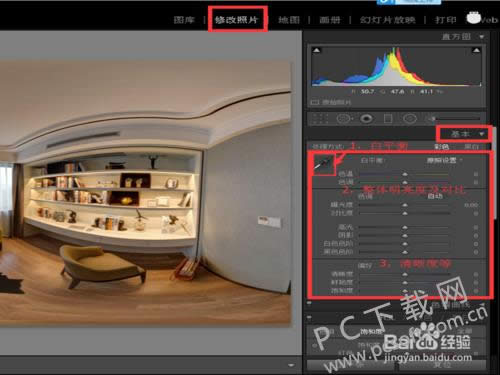
Task: Click the 高光 highlights slider handle
Action: coord(405,227)
